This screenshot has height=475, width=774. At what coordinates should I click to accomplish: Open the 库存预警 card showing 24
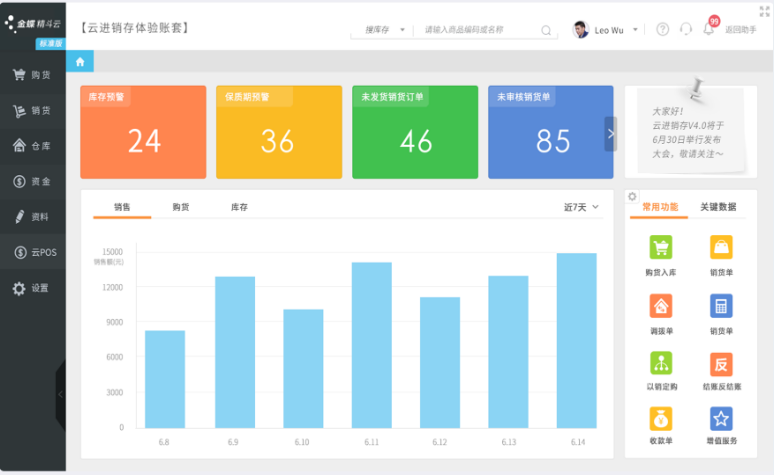143,132
